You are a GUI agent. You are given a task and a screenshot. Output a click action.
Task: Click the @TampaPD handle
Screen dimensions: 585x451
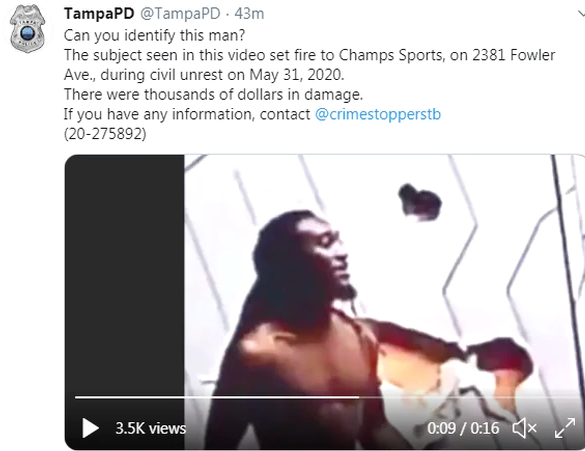[180, 14]
